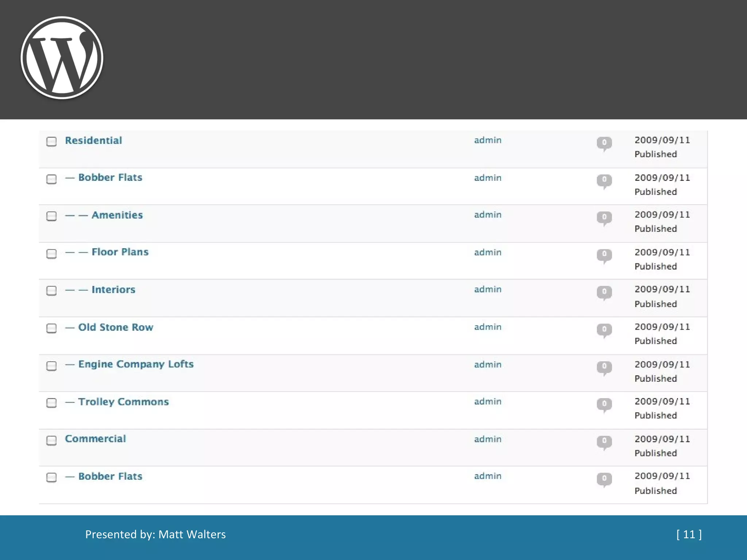The image size is (747, 560).
Task: Click comment bubble in Commercial row
Action: click(604, 442)
